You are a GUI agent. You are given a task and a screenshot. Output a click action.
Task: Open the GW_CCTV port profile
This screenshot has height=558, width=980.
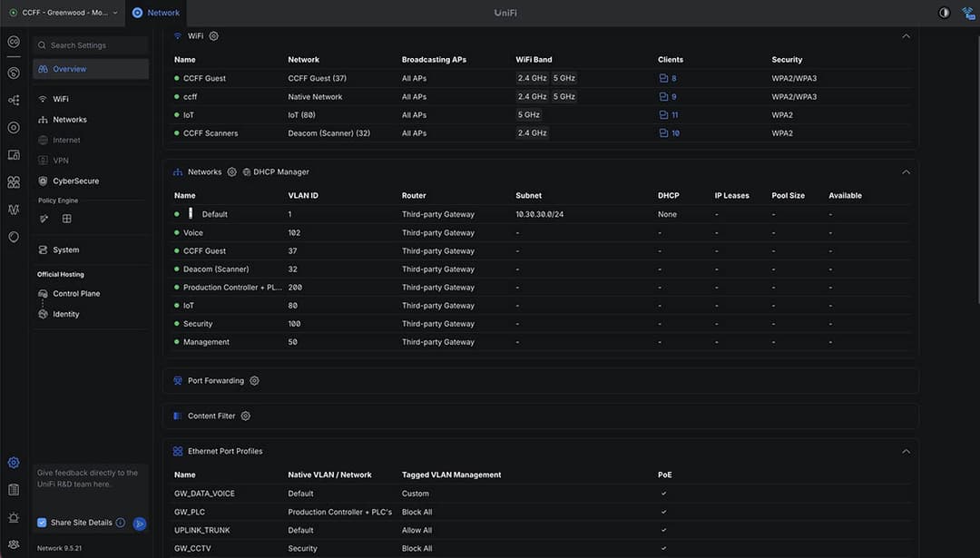(x=541, y=549)
